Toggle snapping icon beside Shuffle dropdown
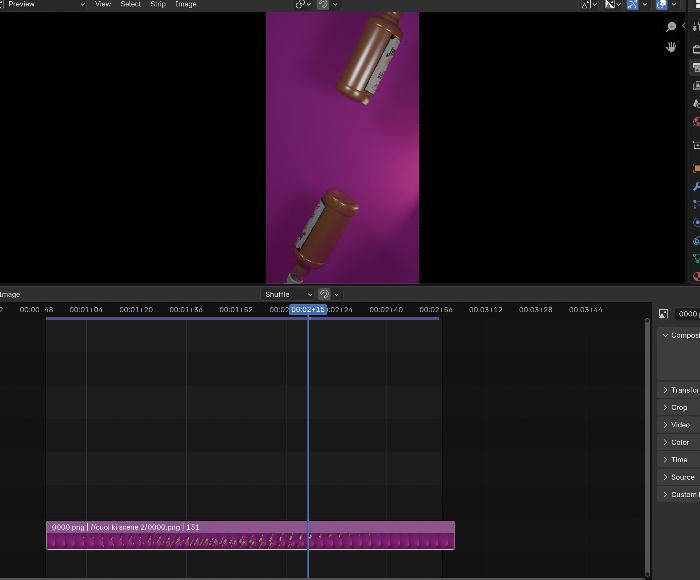The width and height of the screenshot is (700, 580). [x=325, y=294]
